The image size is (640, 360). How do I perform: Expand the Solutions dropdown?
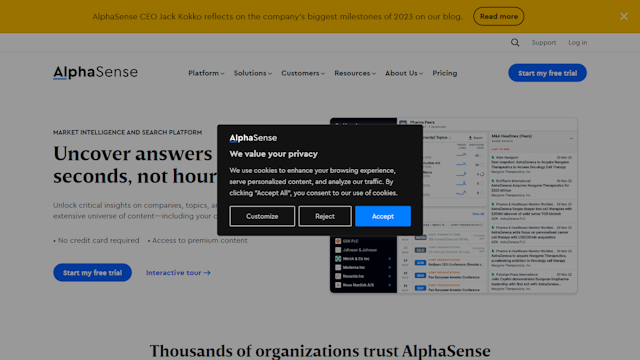[253, 73]
